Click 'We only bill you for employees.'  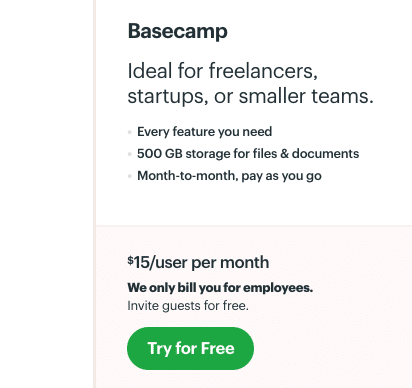[x=220, y=288]
